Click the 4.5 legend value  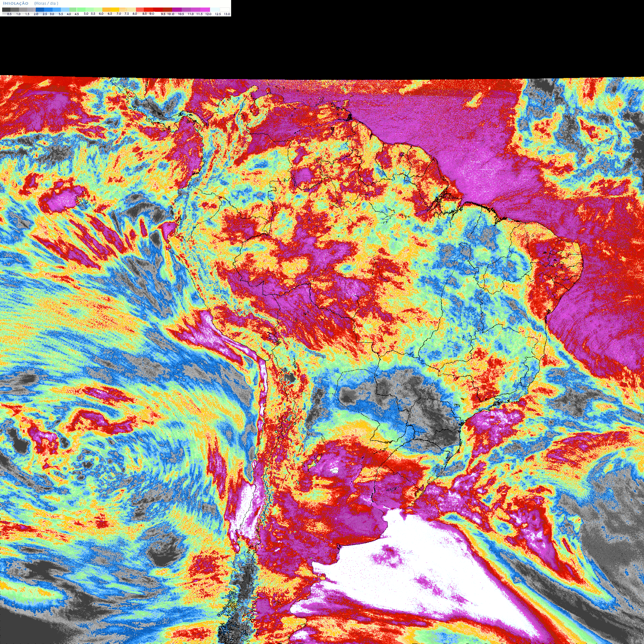77,14
